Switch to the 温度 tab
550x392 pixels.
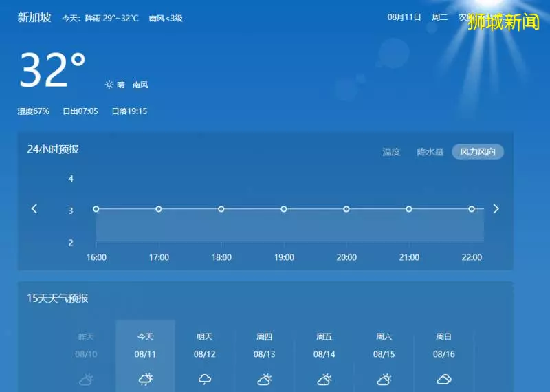point(391,152)
